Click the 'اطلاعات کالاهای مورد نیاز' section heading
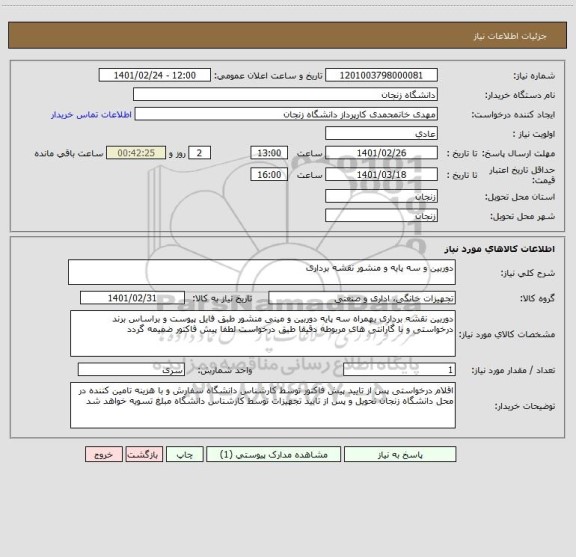The width and height of the screenshot is (576, 557). [500, 249]
